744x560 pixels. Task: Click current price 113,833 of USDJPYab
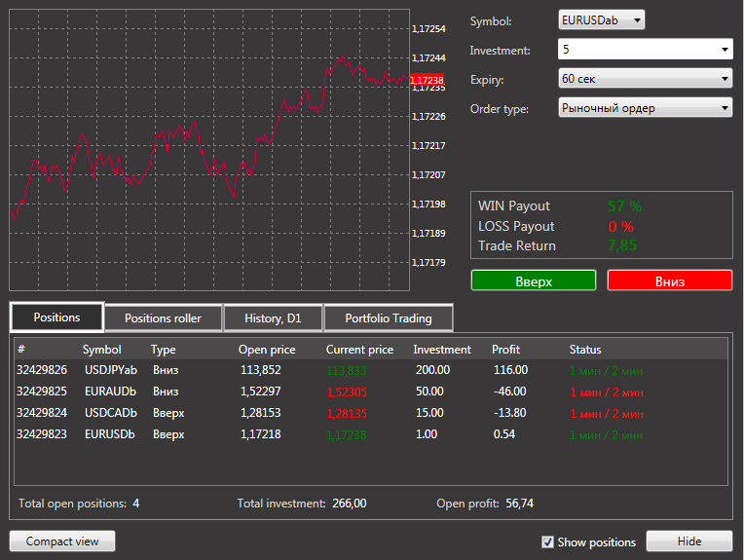click(346, 371)
